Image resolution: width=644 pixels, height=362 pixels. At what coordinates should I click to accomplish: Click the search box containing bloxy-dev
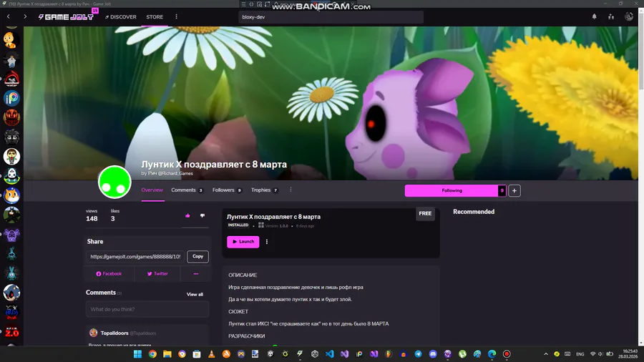tap(331, 17)
